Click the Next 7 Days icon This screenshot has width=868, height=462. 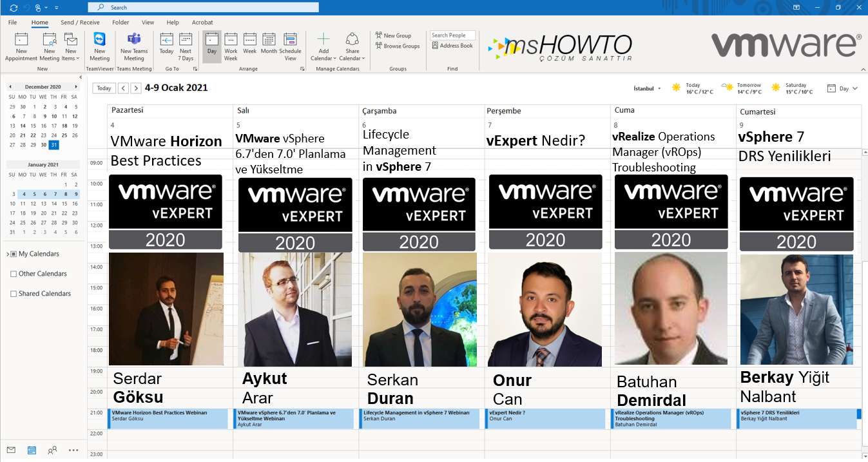(x=186, y=40)
